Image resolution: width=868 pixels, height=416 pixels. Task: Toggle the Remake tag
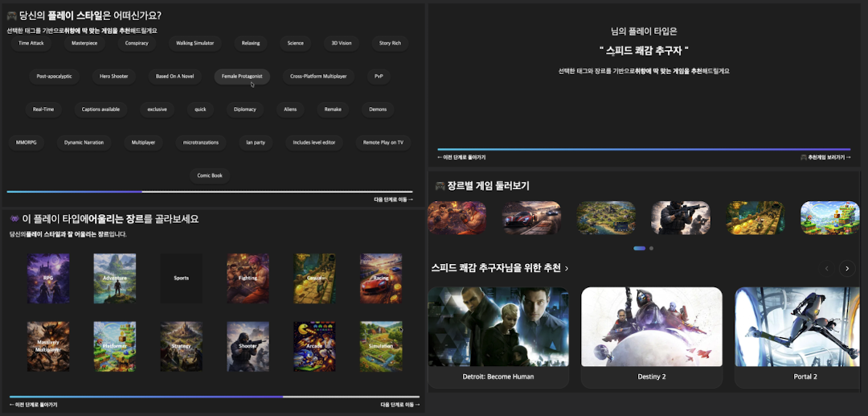[x=334, y=109]
